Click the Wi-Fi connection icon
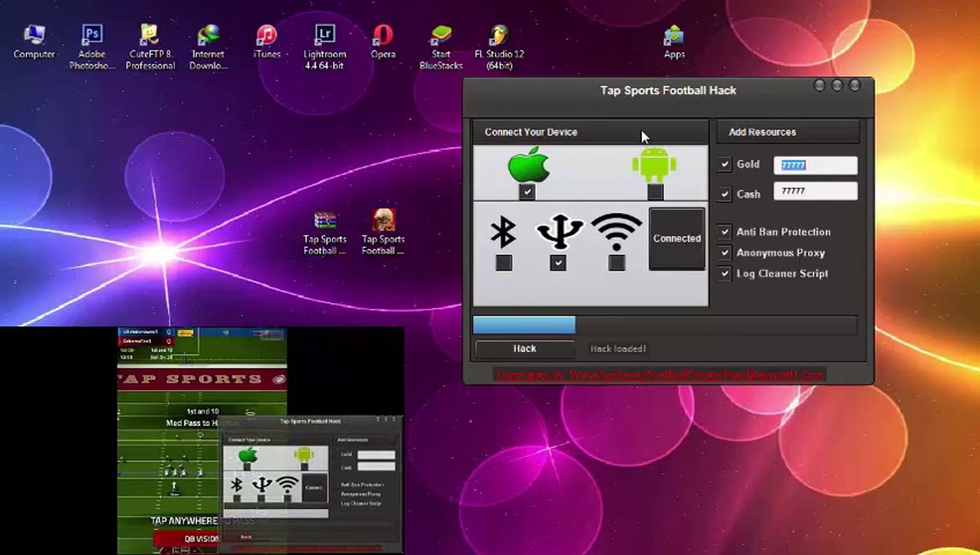Screen dimensions: 980x555 coord(616,232)
